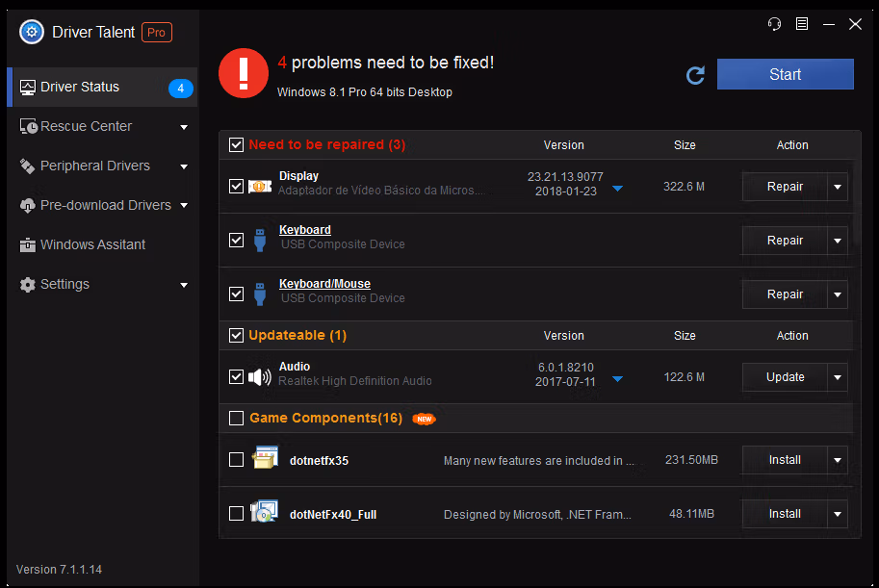Click the NEW badge beside Game Components
Image resolution: width=879 pixels, height=588 pixels.
pyautogui.click(x=424, y=419)
